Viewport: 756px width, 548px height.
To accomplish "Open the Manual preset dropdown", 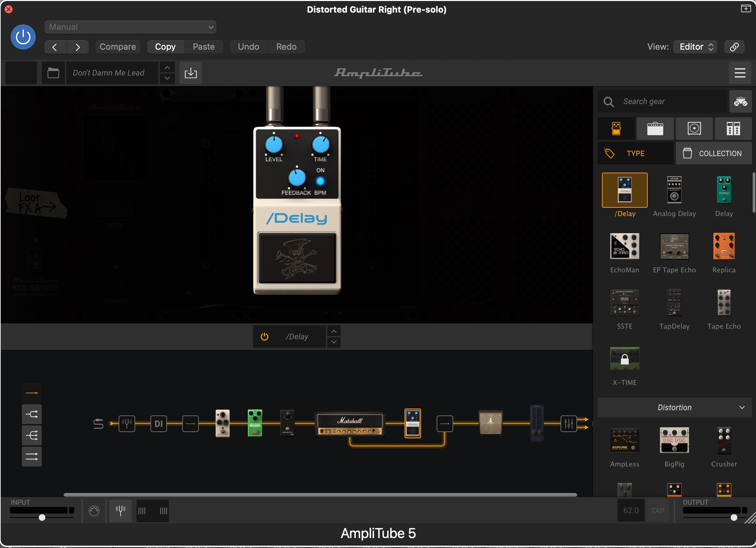I will coord(130,27).
